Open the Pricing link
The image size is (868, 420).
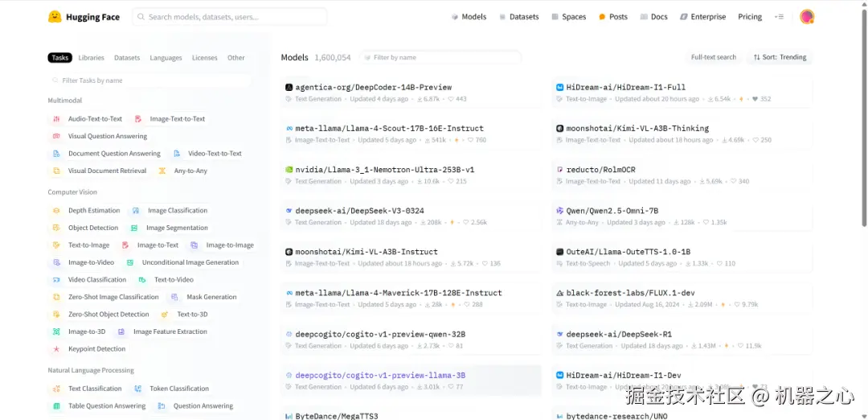click(x=750, y=17)
